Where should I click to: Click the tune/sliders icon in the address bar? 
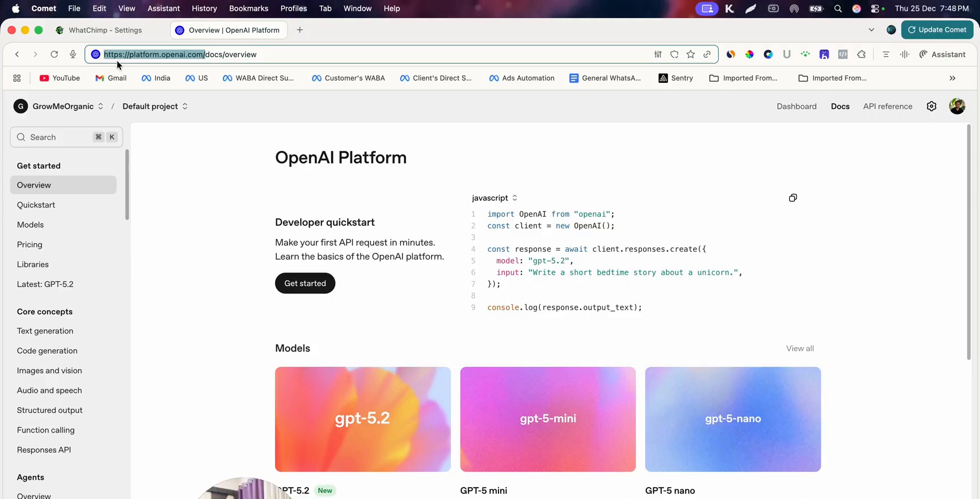click(x=658, y=54)
